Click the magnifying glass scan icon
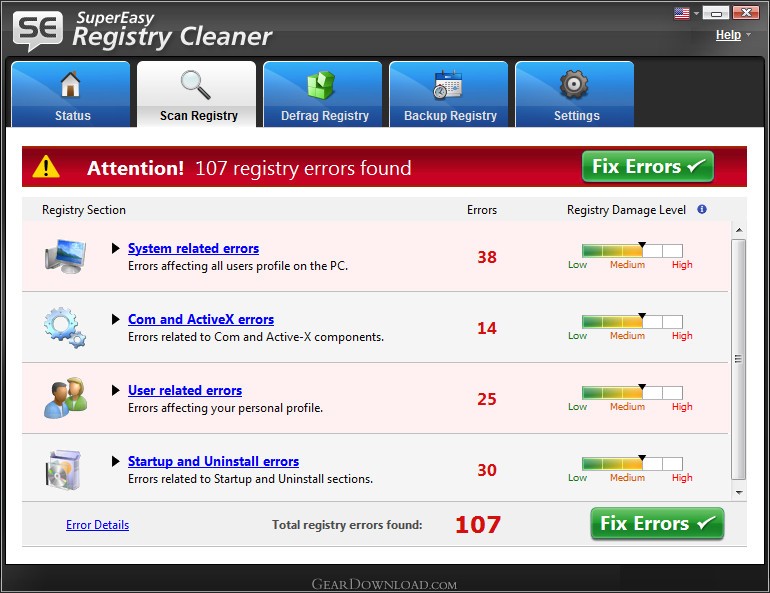 point(195,85)
